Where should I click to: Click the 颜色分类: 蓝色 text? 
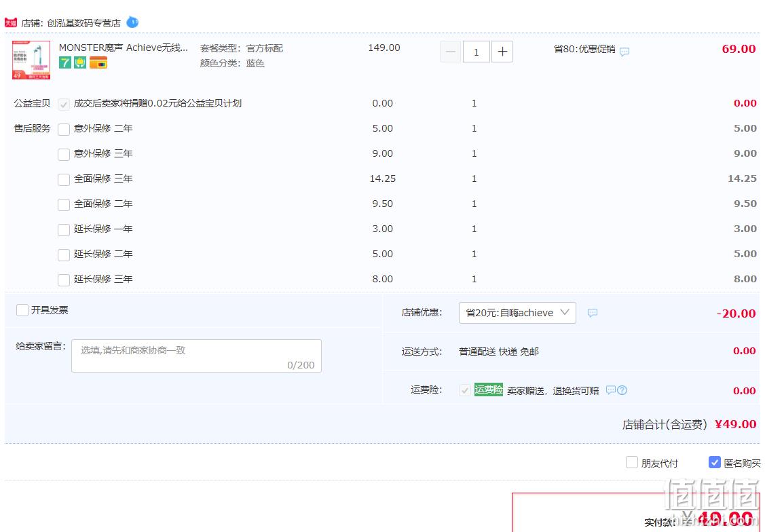coord(232,63)
